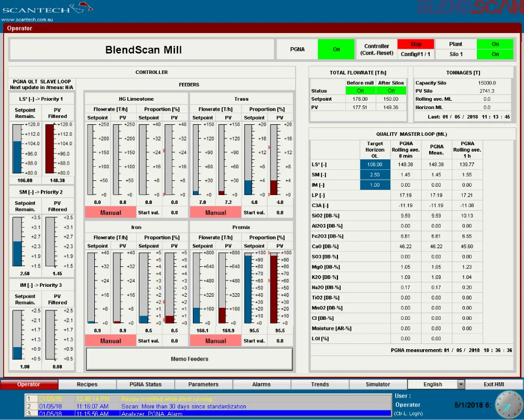Click the Scantech logo icon

tap(82, 7)
